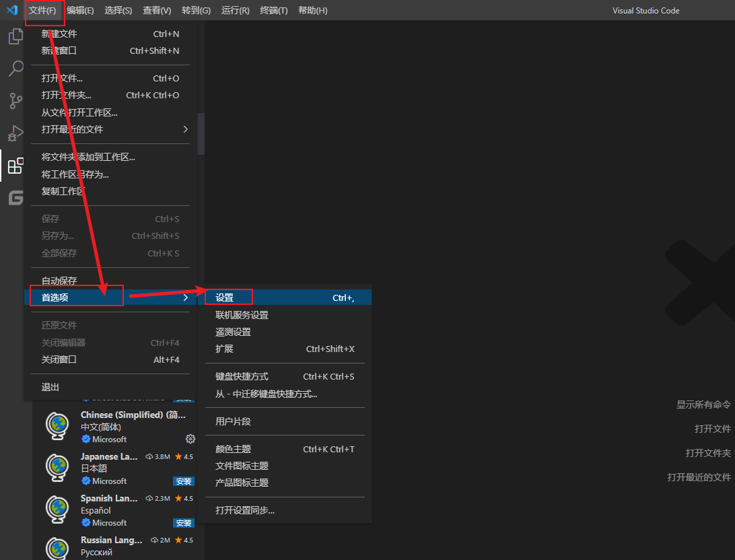735x560 pixels.
Task: Open the Run and Debug view
Action: pyautogui.click(x=15, y=133)
